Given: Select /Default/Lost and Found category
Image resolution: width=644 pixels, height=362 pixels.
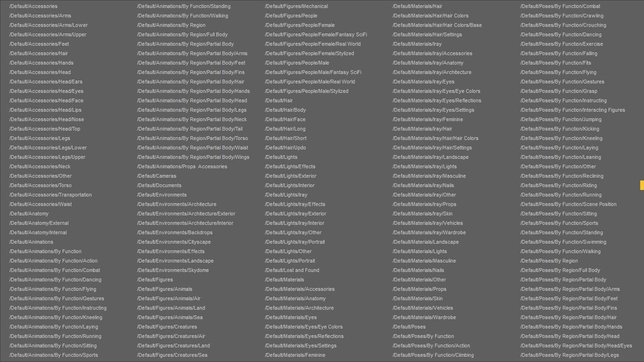Looking at the screenshot, I should (292, 270).
